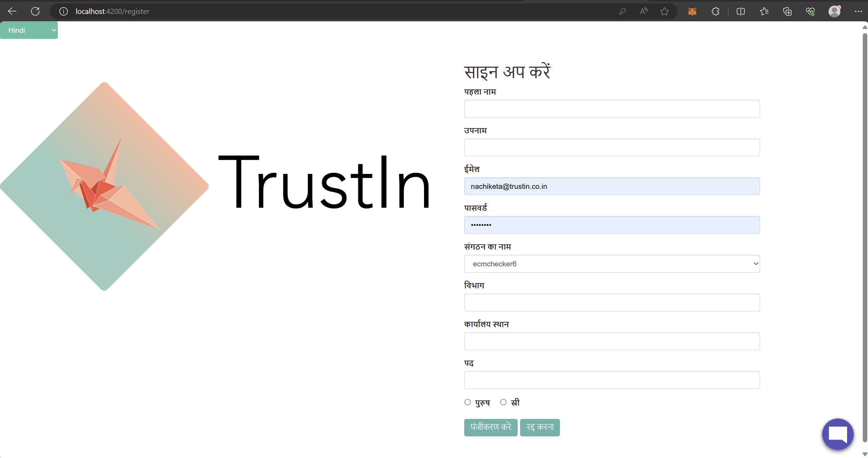View site information in the address bar
The width and height of the screenshot is (868, 458).
coord(63,11)
